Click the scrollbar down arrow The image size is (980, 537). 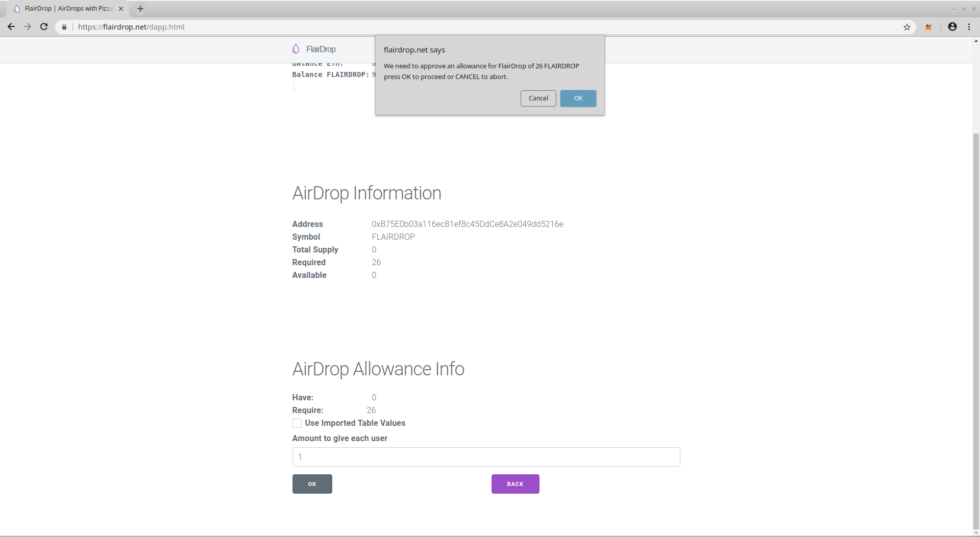click(x=976, y=533)
